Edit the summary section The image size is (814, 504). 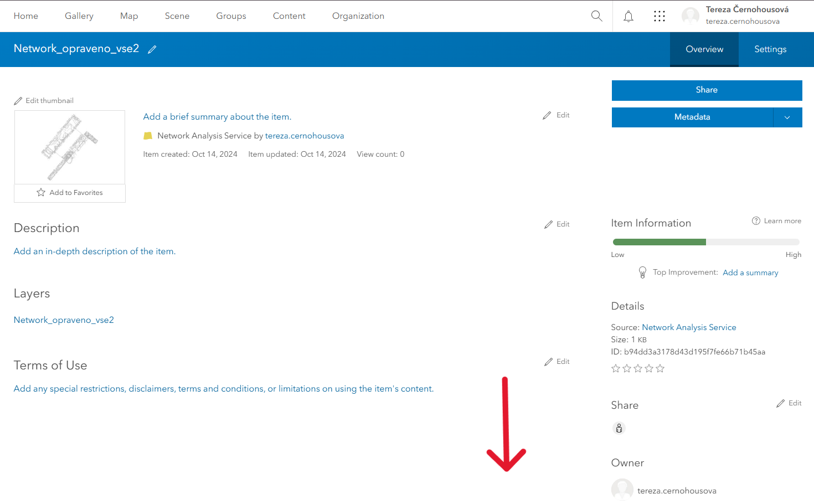557,115
